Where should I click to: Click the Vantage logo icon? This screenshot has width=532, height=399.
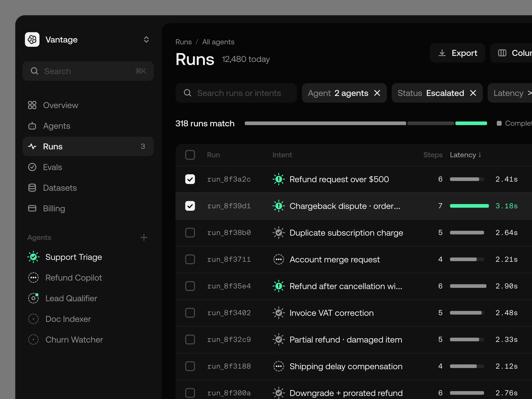[x=32, y=39]
